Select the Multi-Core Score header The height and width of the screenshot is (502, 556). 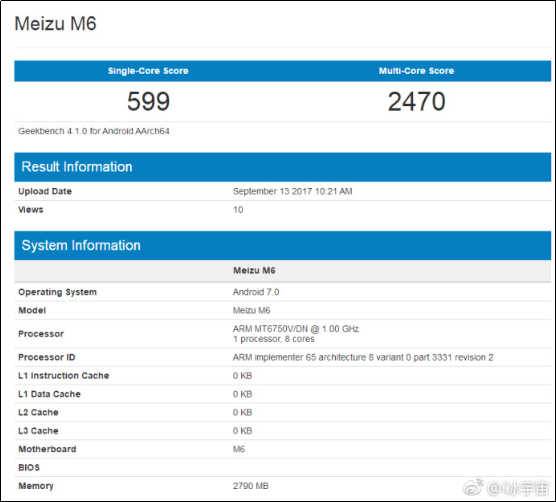(416, 71)
